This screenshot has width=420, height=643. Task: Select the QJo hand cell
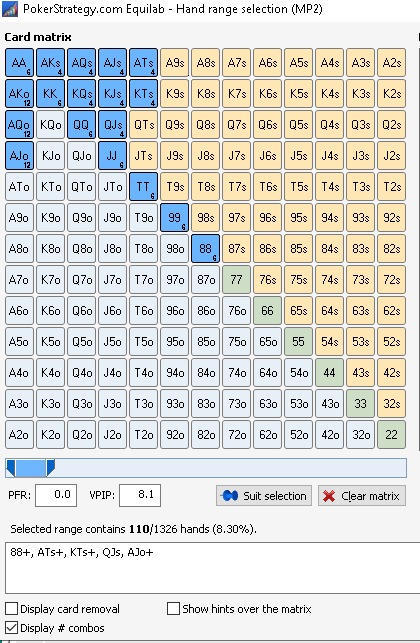(82, 155)
